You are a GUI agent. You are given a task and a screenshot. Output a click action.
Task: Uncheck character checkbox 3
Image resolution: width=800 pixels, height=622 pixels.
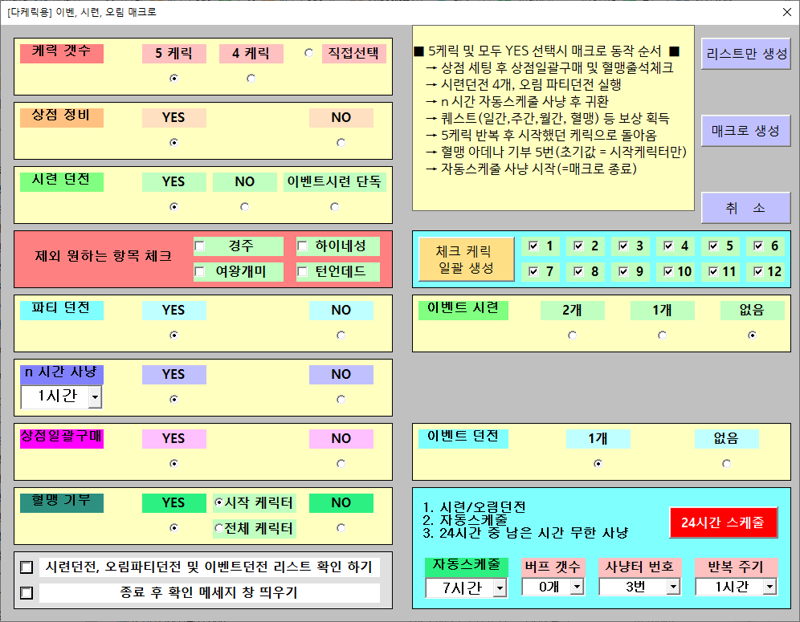tap(623, 246)
